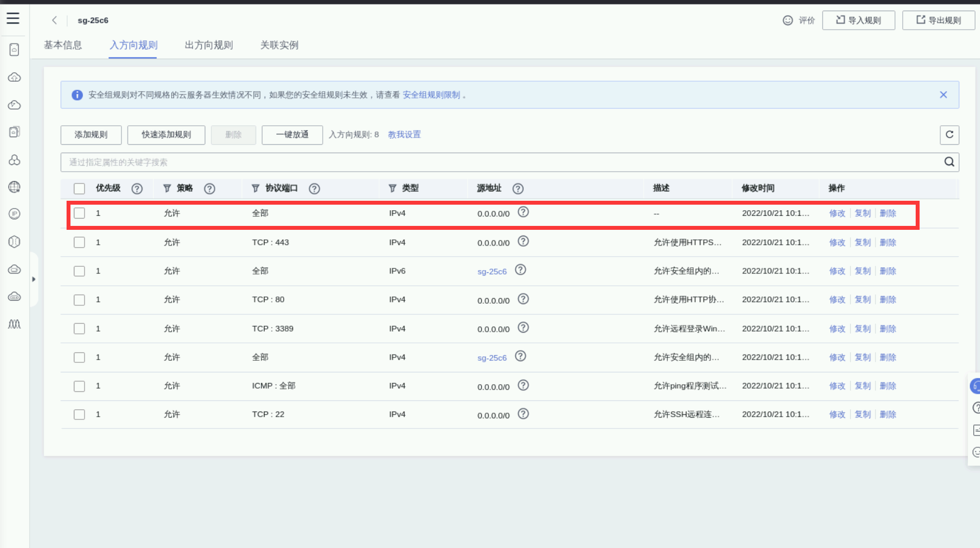The height and width of the screenshot is (548, 980).
Task: Open source address help on TCP : 3389 row
Action: point(523,328)
